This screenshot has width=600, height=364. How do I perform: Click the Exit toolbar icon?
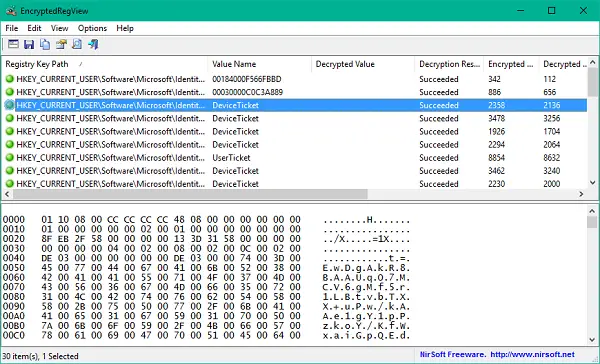pyautogui.click(x=93, y=44)
